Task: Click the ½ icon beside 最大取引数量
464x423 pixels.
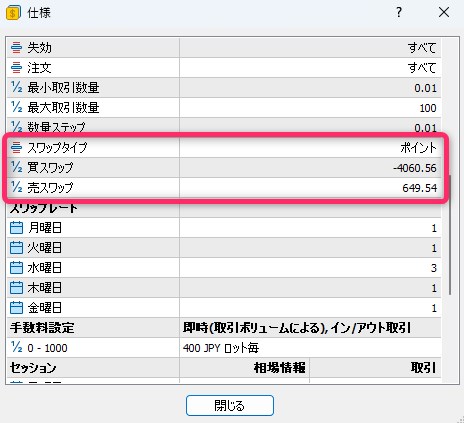Action: tap(16, 107)
